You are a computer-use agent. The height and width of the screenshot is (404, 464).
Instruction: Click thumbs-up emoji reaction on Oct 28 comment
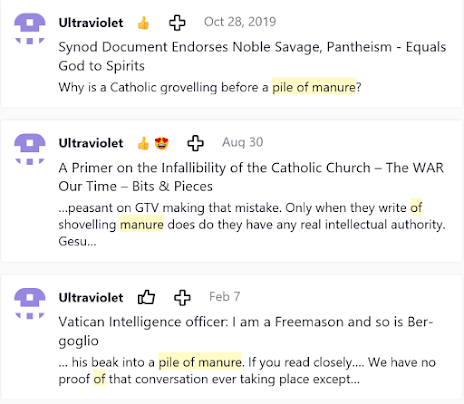click(143, 23)
